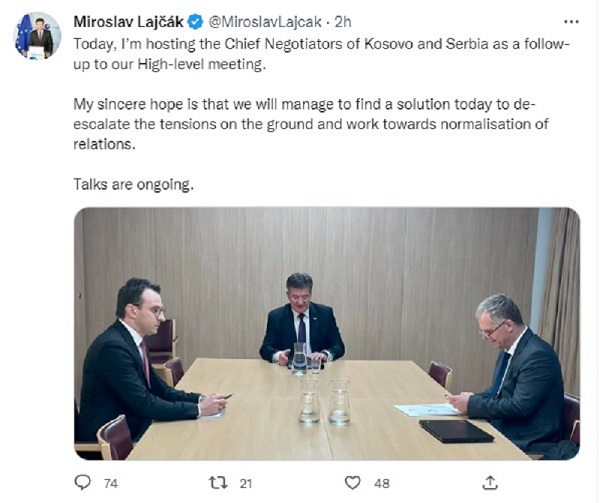The height and width of the screenshot is (503, 600).
Task: Click the @MiroslavLajcak handle
Action: click(265, 22)
